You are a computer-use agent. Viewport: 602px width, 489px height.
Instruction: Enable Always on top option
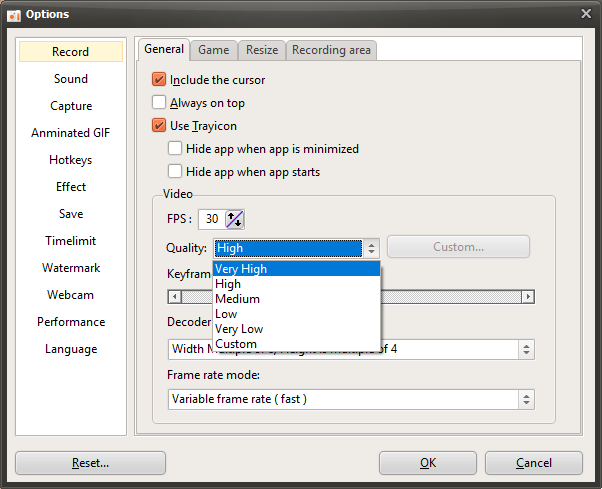159,102
